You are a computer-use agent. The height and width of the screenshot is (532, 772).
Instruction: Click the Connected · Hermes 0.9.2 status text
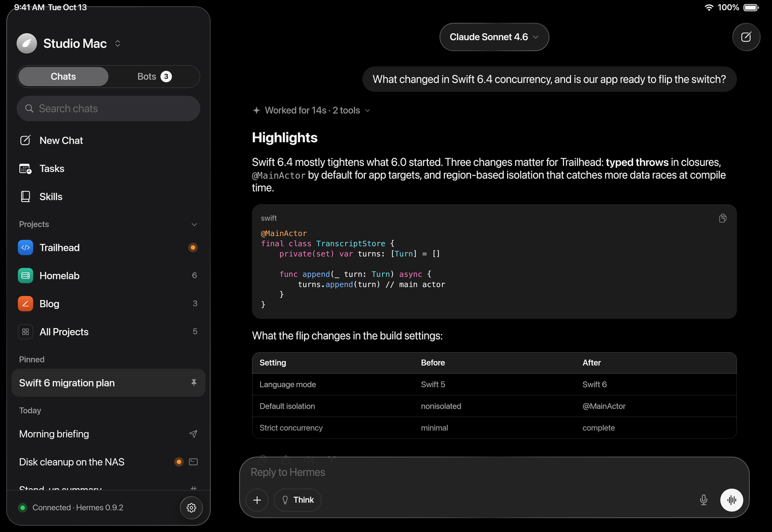pyautogui.click(x=78, y=507)
